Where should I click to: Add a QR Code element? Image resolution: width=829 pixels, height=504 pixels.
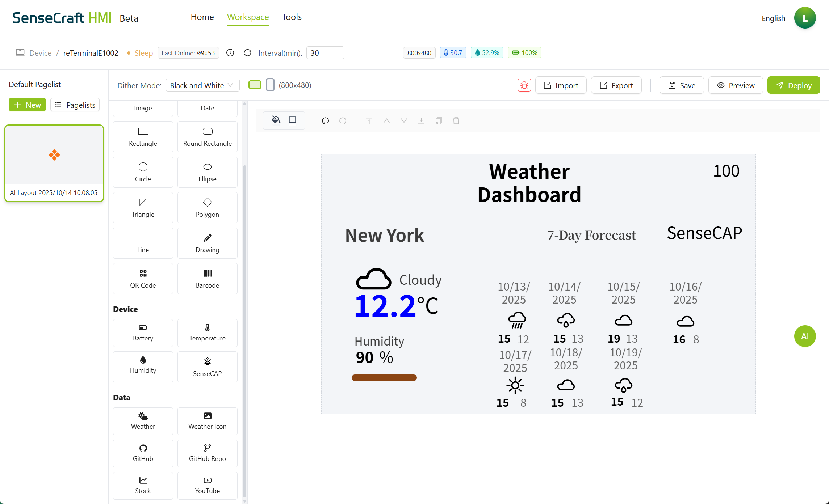[x=143, y=279]
